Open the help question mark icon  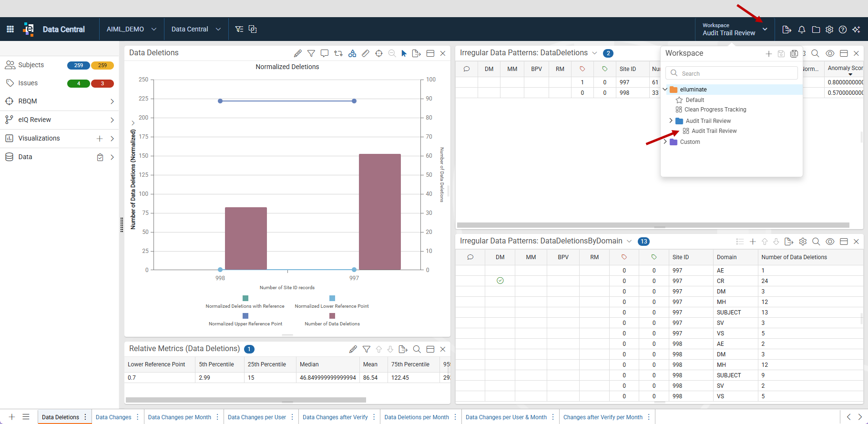click(843, 30)
